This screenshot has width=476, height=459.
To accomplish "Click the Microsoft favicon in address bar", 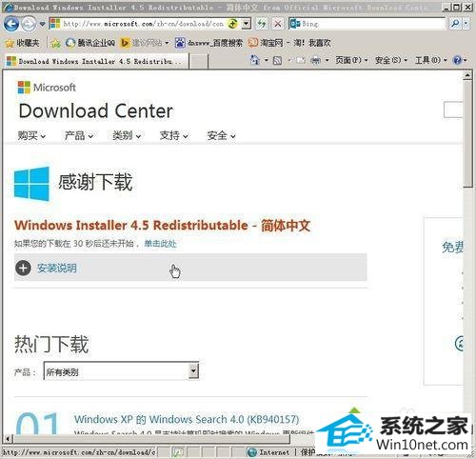I will point(55,24).
